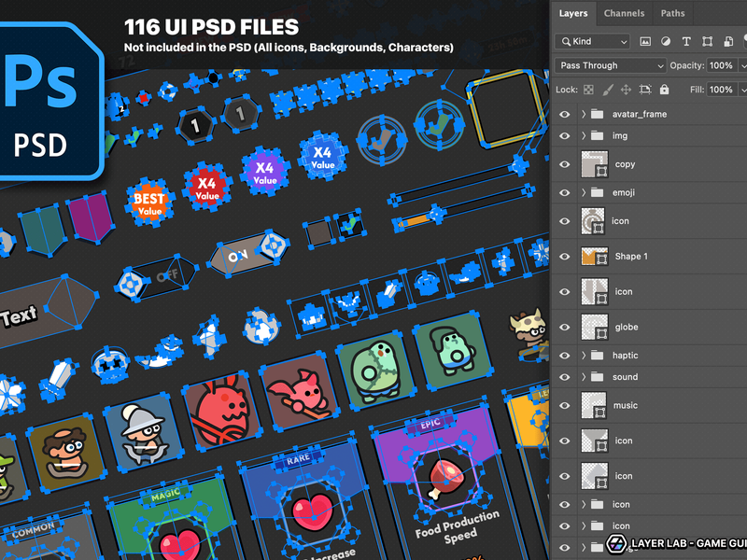Viewport: 747px width, 560px height.
Task: Toggle visibility of the sound group
Action: point(565,377)
